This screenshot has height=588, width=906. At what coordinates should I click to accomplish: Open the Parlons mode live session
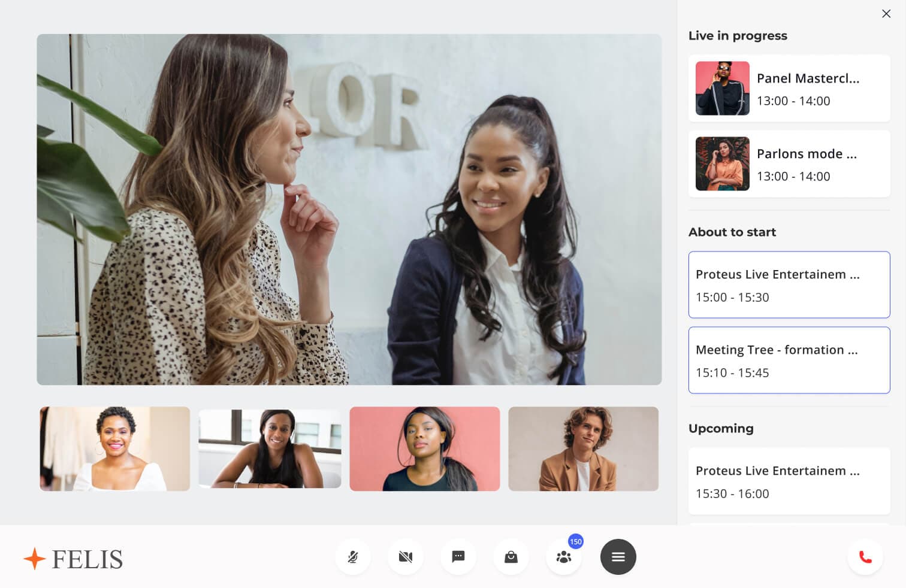(807, 164)
